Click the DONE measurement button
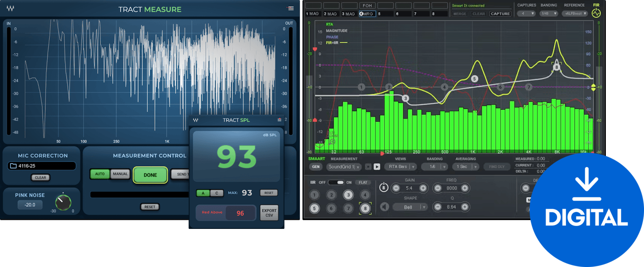This screenshot has width=644, height=267. pos(150,175)
